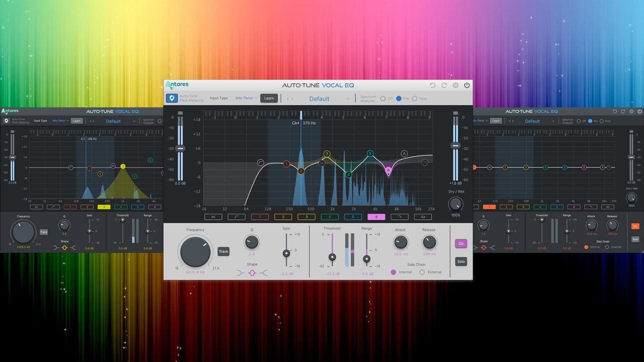Click the Gain slider handle
This screenshot has width=644, height=362.
(287, 252)
